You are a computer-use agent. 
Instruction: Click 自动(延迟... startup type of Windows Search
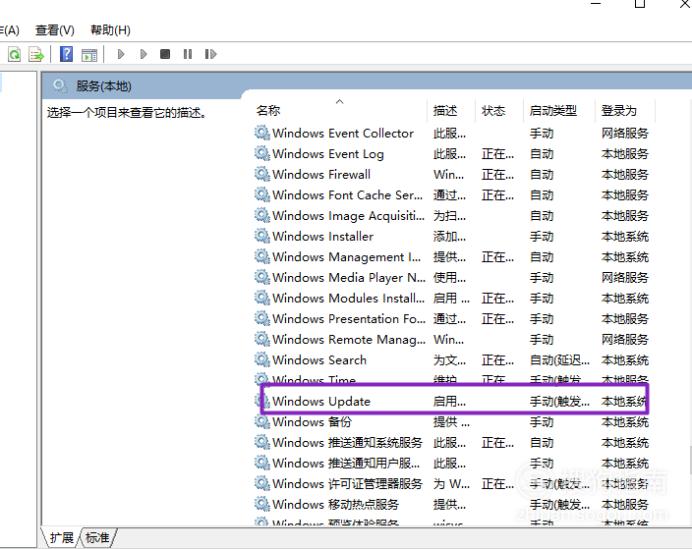[x=560, y=360]
